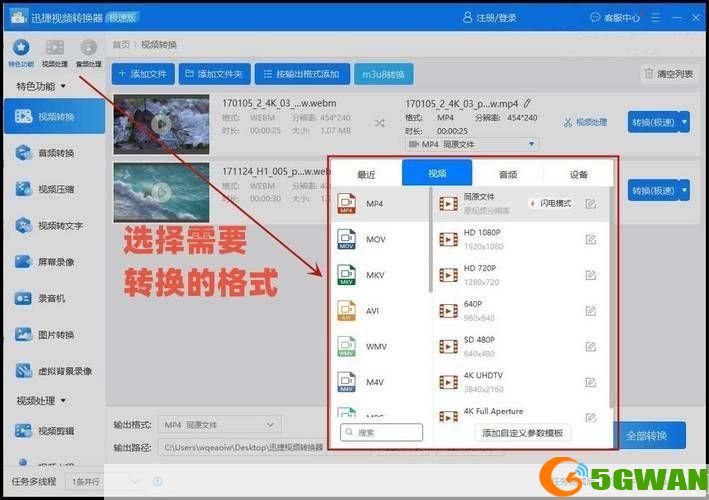709x500 pixels.
Task: Toggle the 闪电模式 option
Action: (x=551, y=203)
